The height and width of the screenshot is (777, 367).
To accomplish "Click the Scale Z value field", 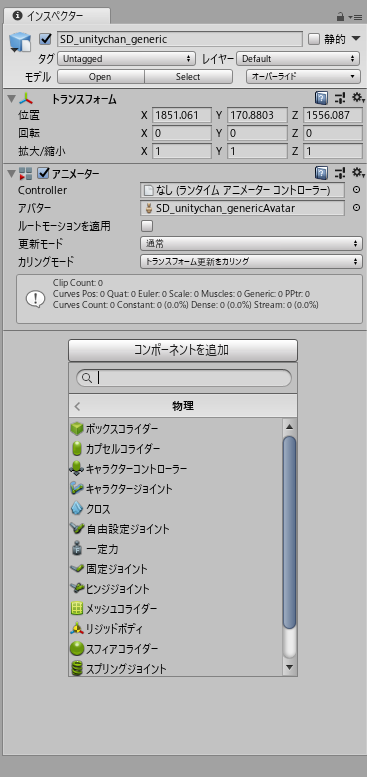I will click(332, 151).
